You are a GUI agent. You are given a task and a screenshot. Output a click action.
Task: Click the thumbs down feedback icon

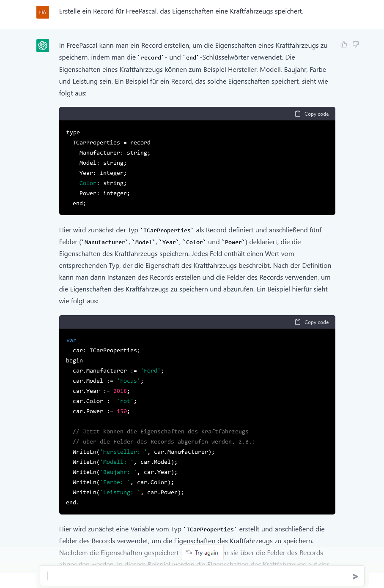click(356, 44)
